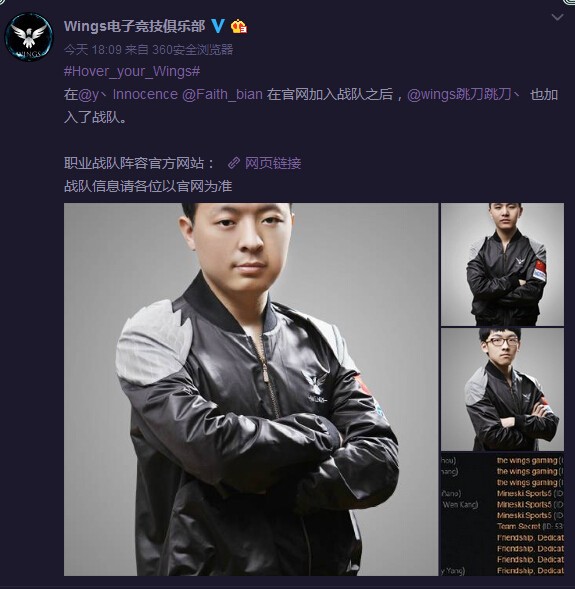Open the @wings跳刀跳刀 mention
The width and height of the screenshot is (575, 589).
tap(463, 94)
